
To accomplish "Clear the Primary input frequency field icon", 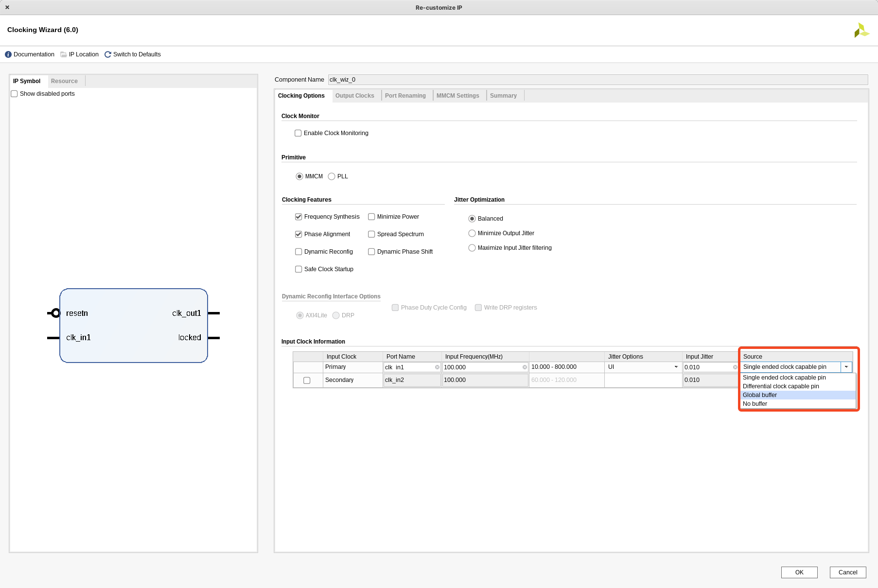I will click(525, 367).
